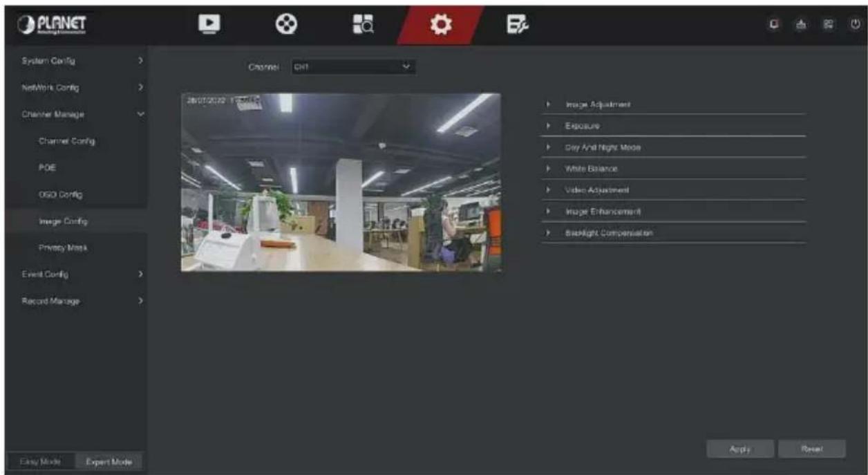The height and width of the screenshot is (475, 868).
Task: Expand Exposure section
Action: 674,127
